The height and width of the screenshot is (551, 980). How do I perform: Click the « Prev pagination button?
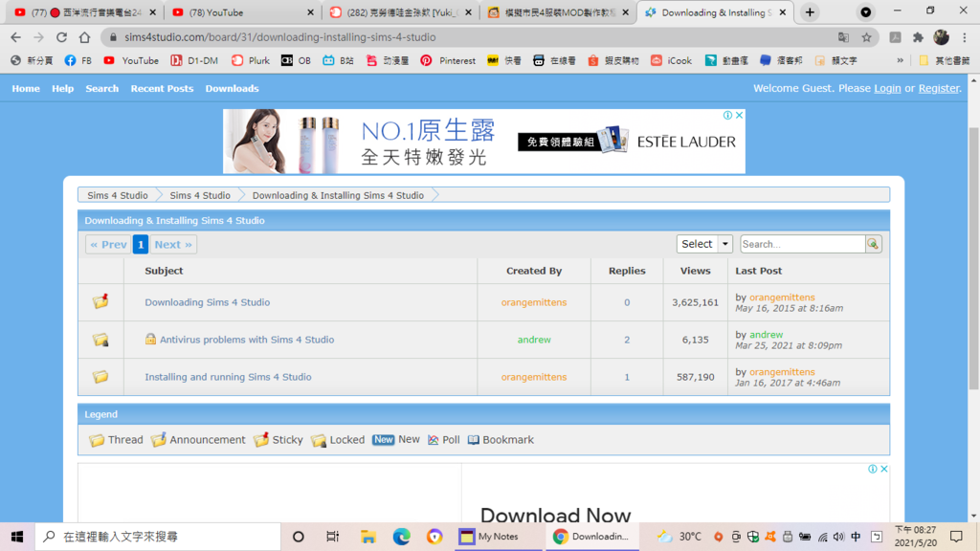pos(108,244)
